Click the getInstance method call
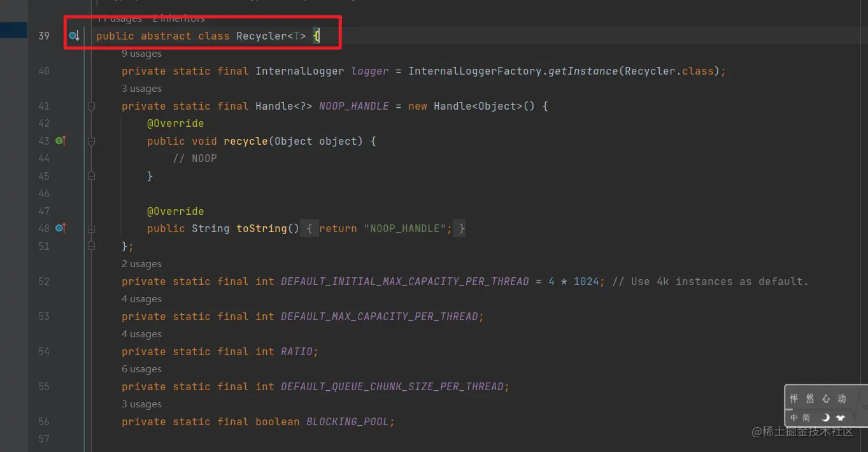Image resolution: width=868 pixels, height=452 pixels. click(583, 71)
